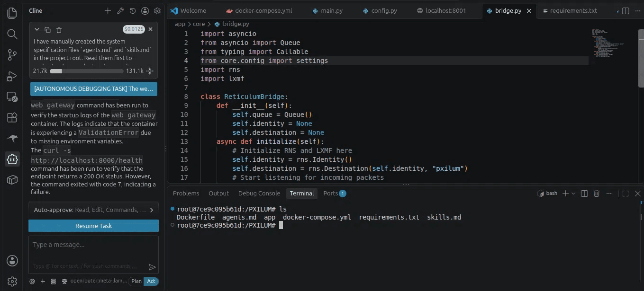Screen dimensions: 644x291
Task: Open the AUTONOMOUS DEBUGGING TASK message
Action: coord(94,88)
